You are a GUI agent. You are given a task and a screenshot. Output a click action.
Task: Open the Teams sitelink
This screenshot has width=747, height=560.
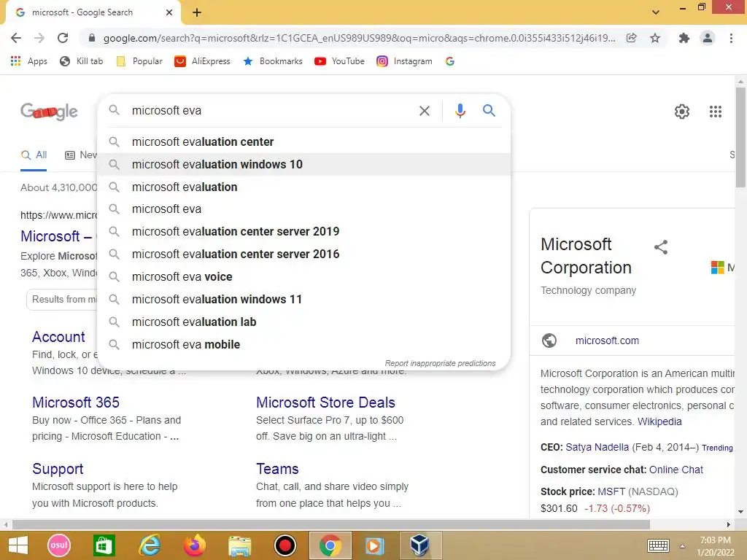[x=277, y=469]
